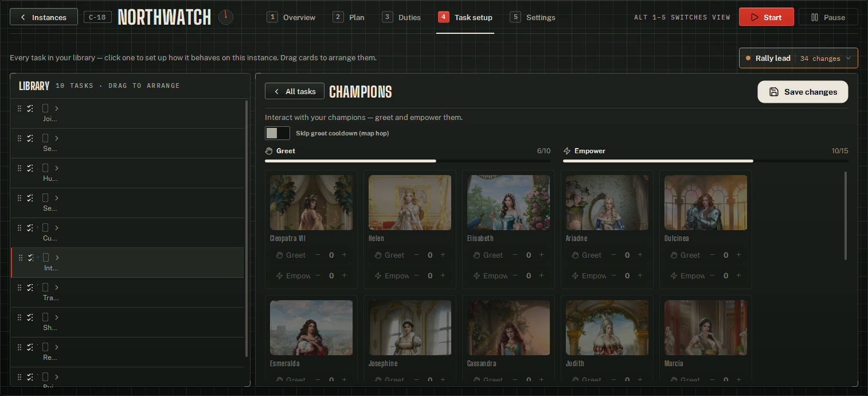This screenshot has width=868, height=396.
Task: Toggle the checkbox in the Re... task row
Action: pyautogui.click(x=45, y=347)
